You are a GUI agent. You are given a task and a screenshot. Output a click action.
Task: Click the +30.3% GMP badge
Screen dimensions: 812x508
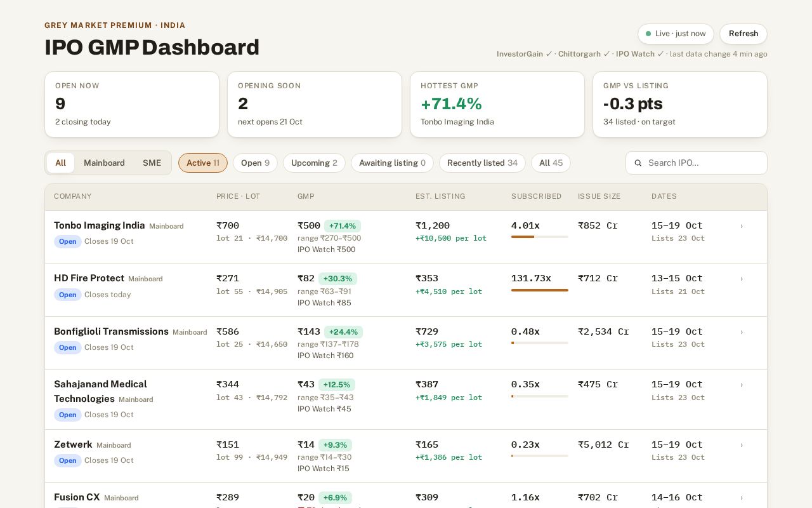[339, 279]
